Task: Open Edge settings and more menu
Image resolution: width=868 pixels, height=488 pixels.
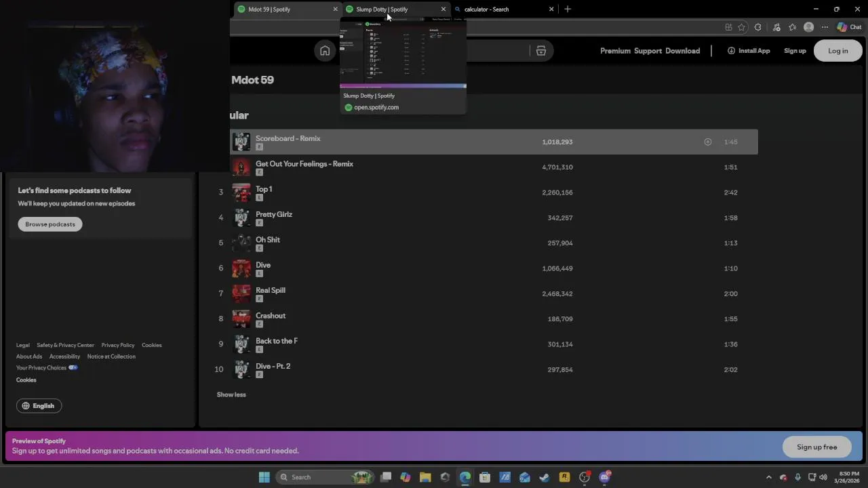Action: coord(825,27)
